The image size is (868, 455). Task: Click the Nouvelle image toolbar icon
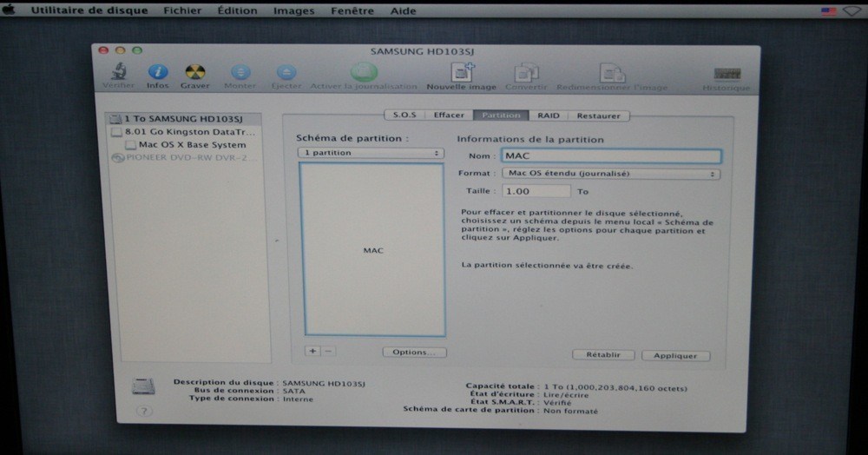461,72
